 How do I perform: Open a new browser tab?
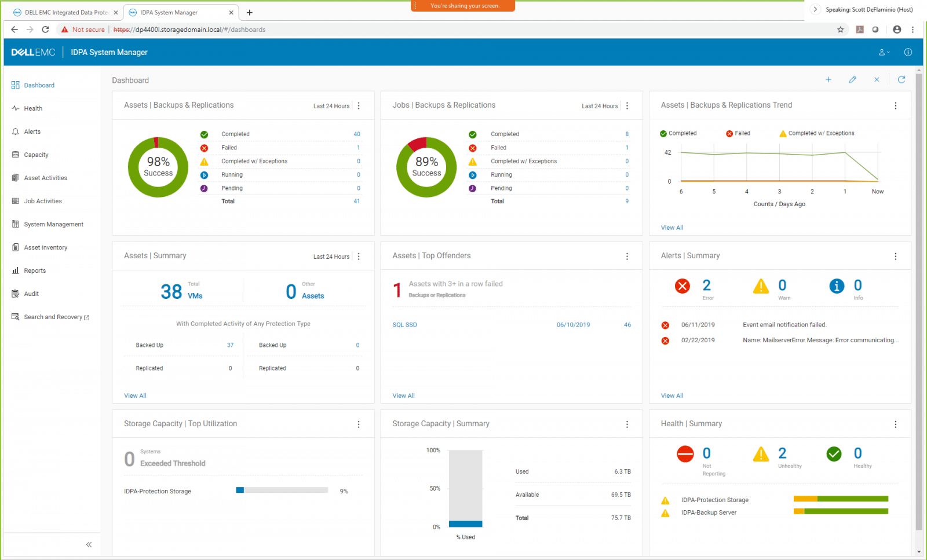click(250, 12)
